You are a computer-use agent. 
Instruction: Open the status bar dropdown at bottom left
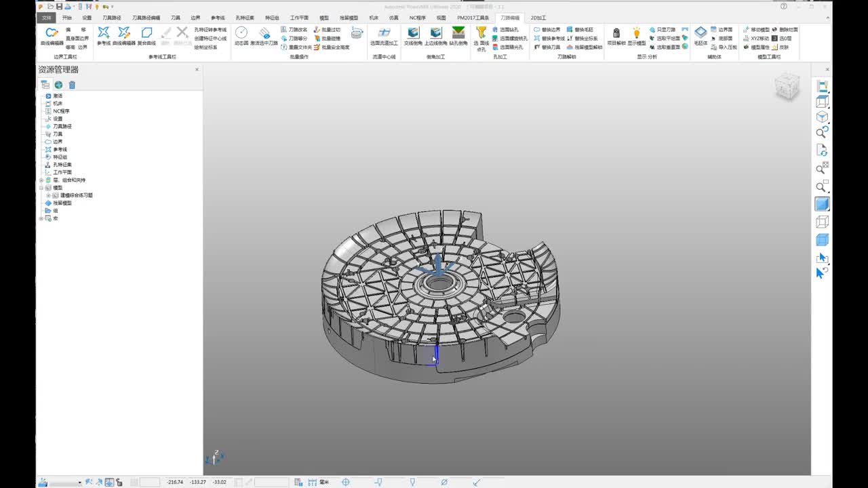[79, 483]
